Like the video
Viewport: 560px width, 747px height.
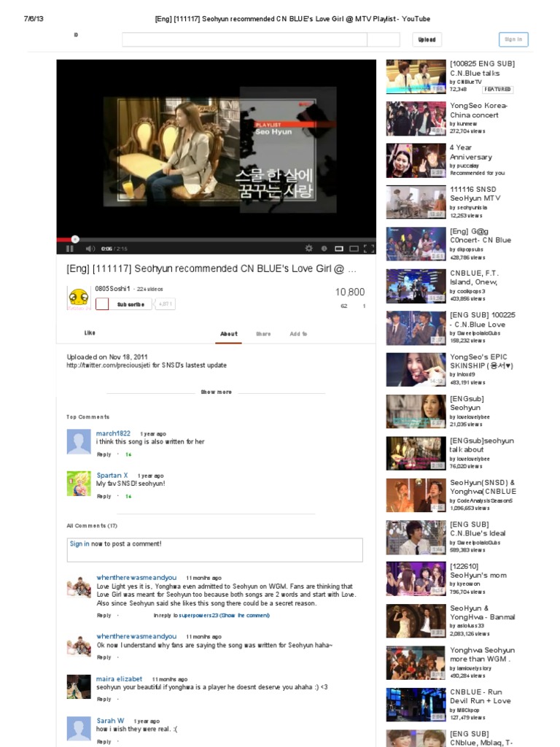click(90, 333)
